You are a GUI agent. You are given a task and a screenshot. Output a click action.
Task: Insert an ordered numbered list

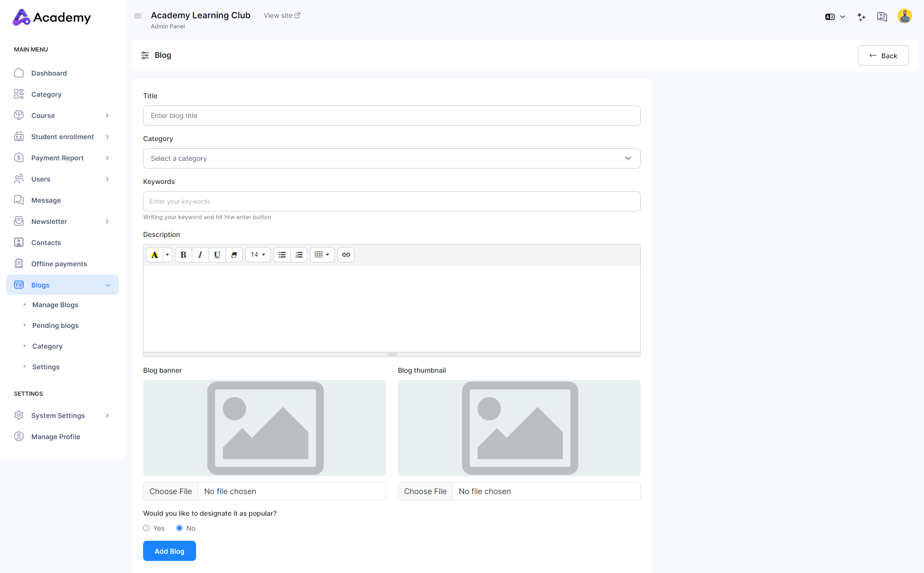tap(299, 255)
